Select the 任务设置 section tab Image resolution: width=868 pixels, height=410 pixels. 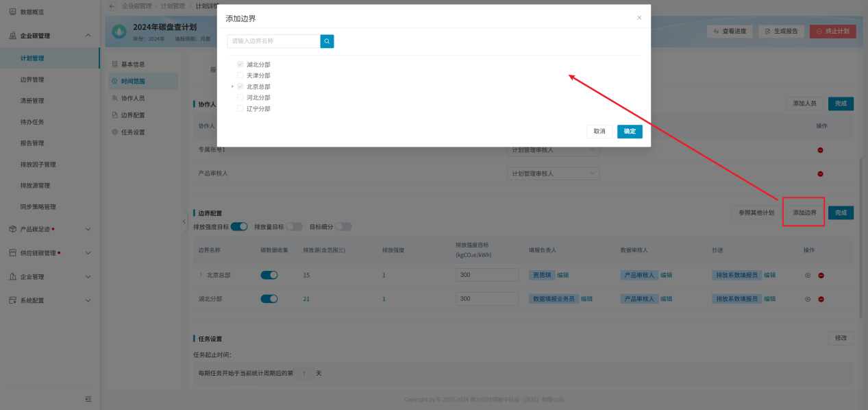[132, 132]
